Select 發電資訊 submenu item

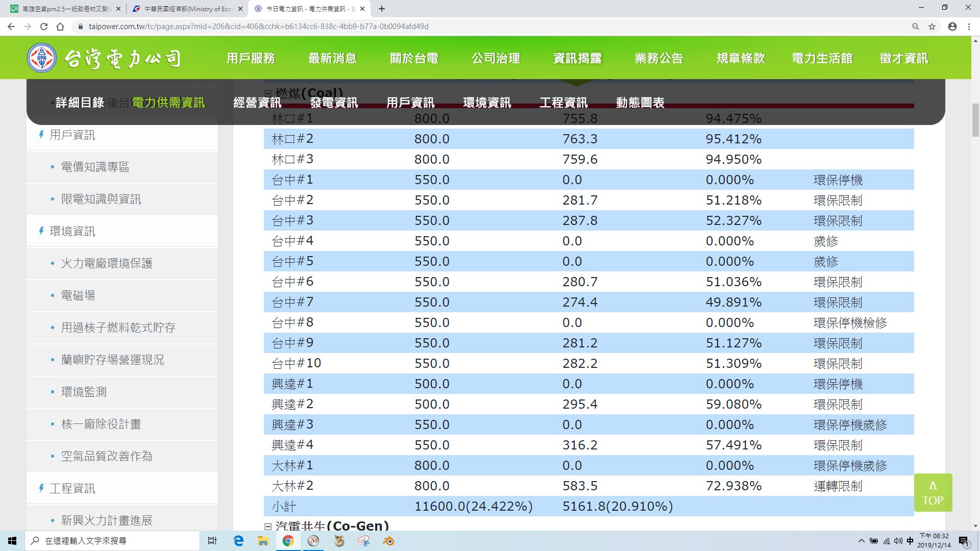pos(334,103)
